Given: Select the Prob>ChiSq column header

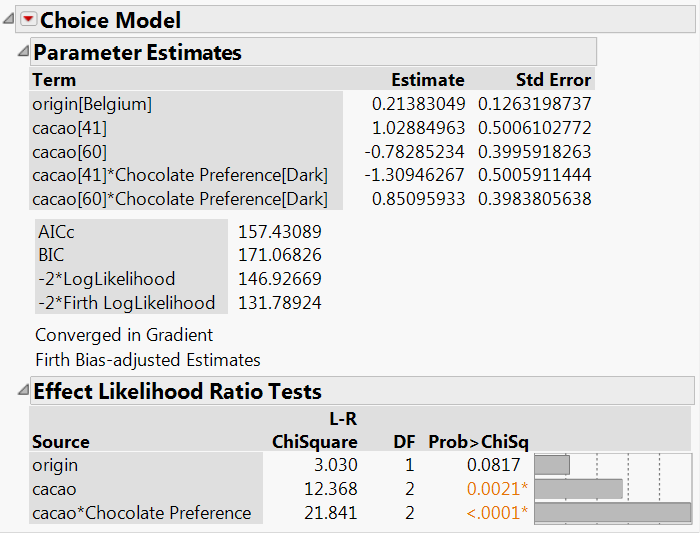Looking at the screenshot, I should pyautogui.click(x=478, y=441).
